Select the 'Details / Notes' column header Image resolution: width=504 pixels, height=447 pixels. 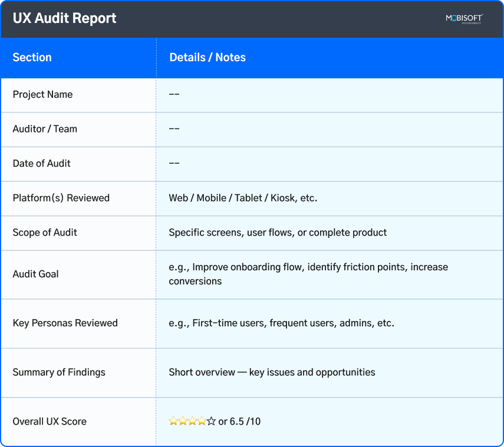pyautogui.click(x=207, y=57)
